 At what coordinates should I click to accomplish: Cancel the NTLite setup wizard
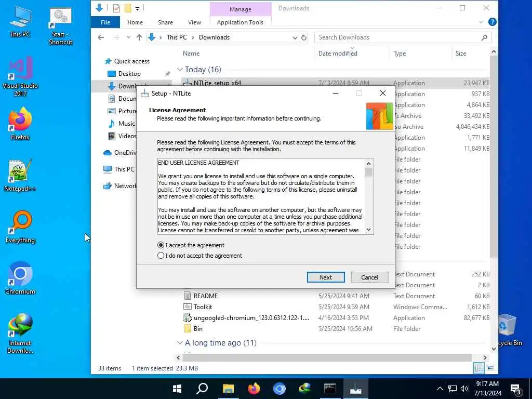pos(369,277)
